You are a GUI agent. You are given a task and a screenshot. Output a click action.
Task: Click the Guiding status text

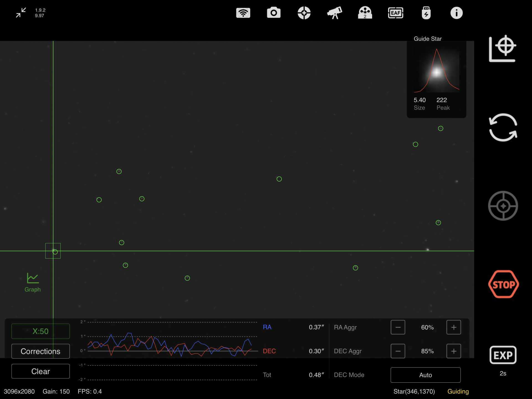tap(458, 392)
